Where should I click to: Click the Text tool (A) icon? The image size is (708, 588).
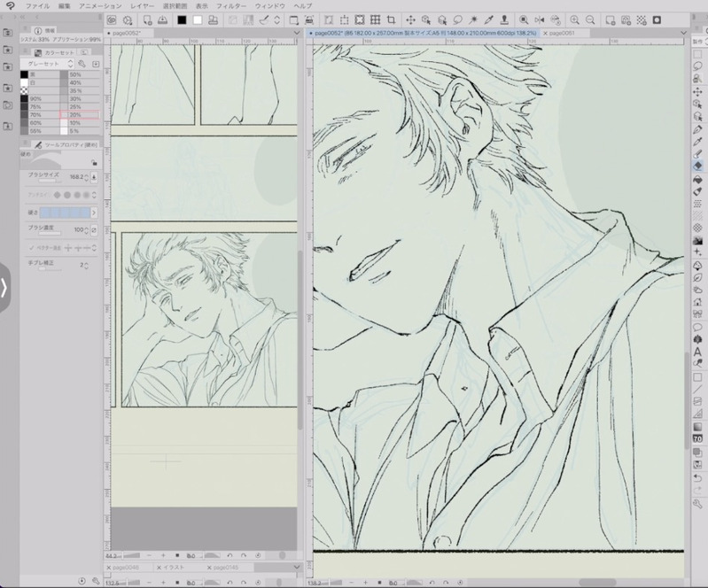point(698,352)
